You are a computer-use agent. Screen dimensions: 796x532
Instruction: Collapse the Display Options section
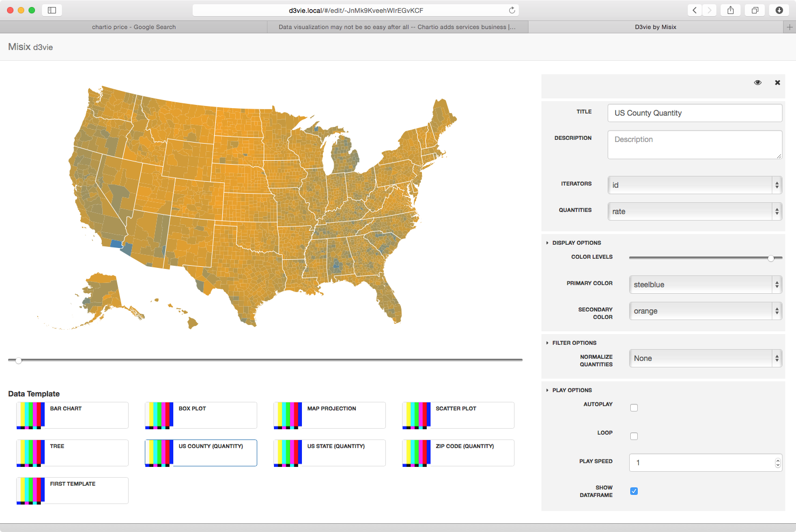(576, 243)
